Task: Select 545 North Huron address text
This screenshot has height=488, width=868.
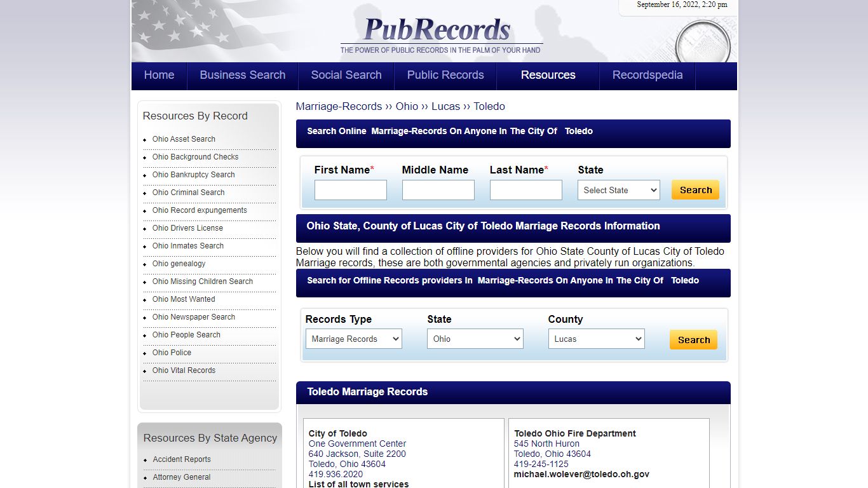Action: coord(546,444)
